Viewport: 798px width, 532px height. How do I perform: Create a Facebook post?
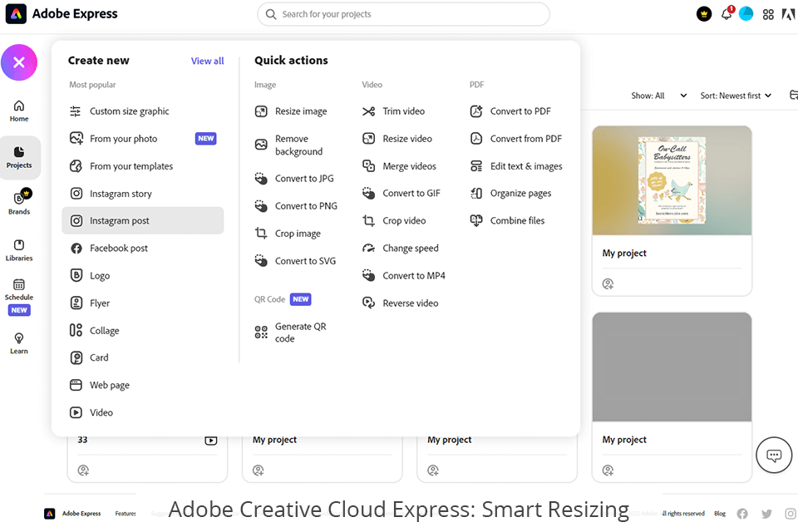142,248
